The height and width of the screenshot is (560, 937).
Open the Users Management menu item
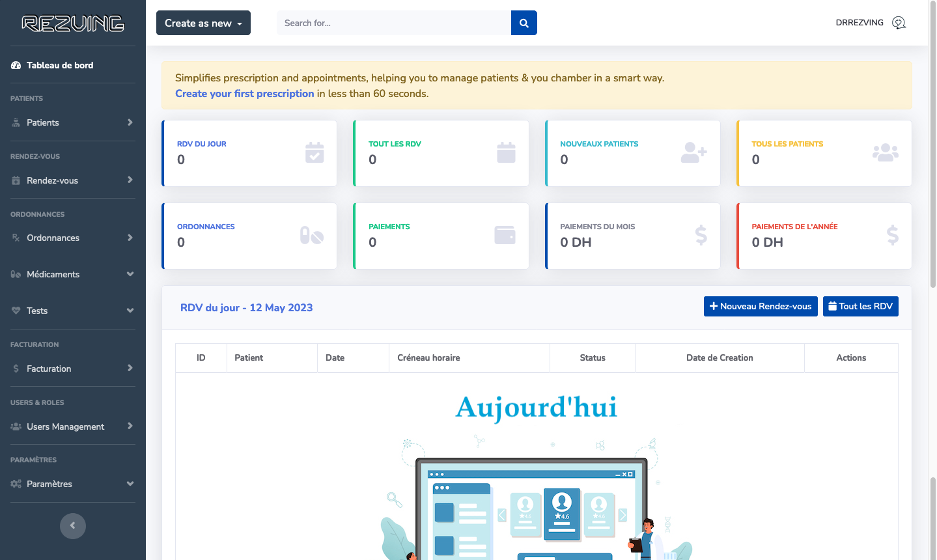tap(73, 427)
